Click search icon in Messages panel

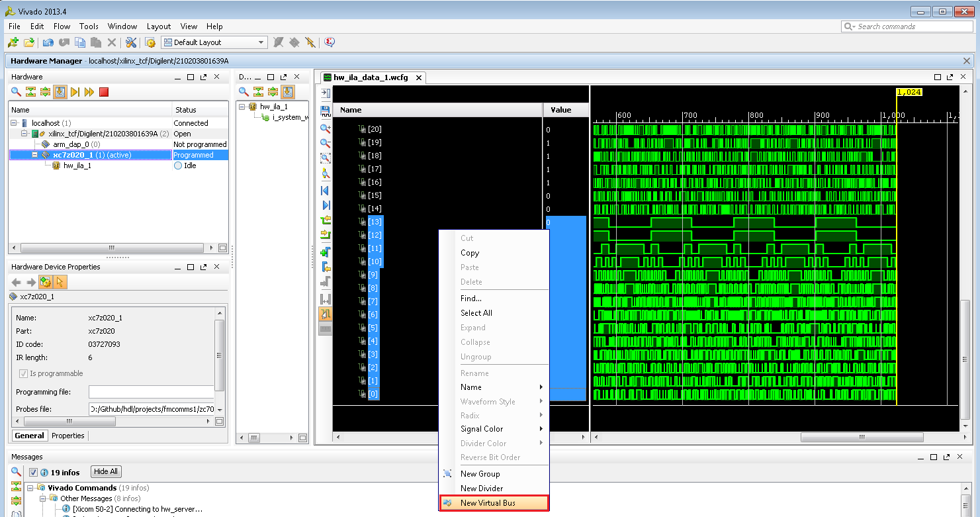[16, 472]
